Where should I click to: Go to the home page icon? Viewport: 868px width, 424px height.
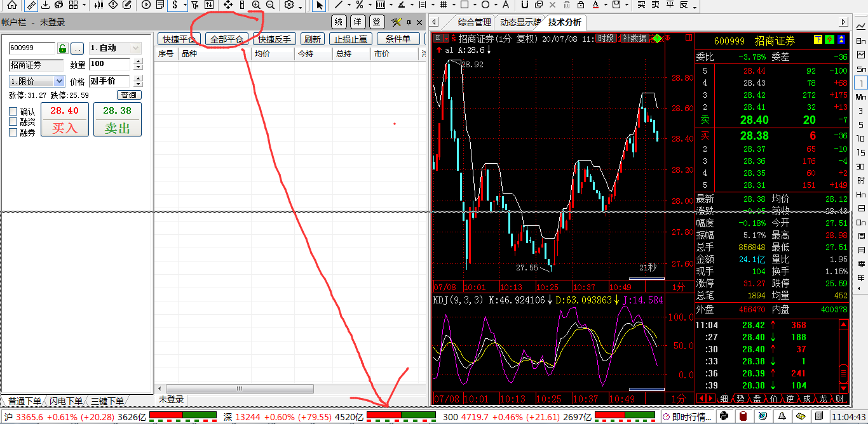(12, 5)
